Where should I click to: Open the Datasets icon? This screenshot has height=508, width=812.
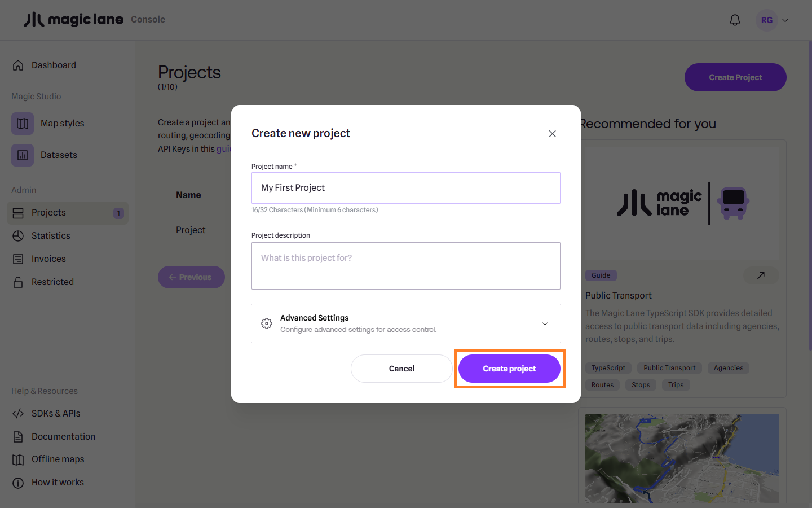(x=23, y=155)
